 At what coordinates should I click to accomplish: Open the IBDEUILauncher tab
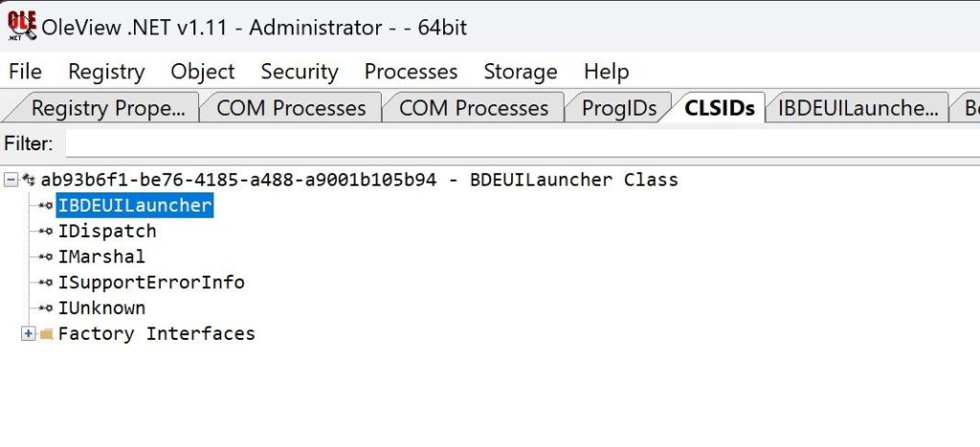pos(857,108)
